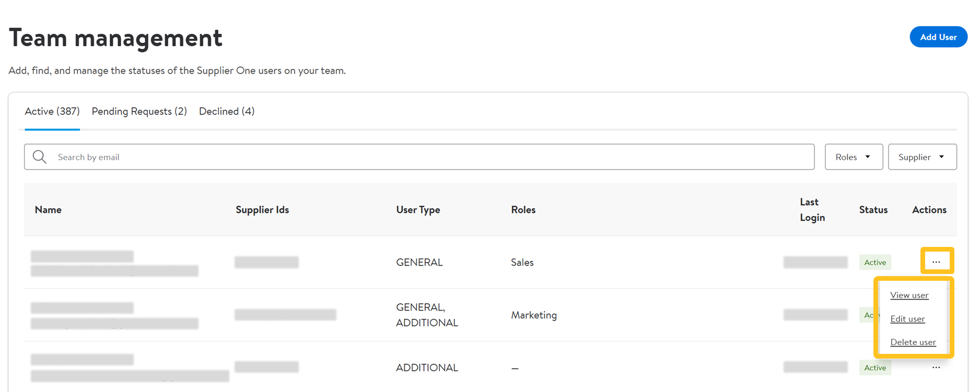980x392 pixels.
Task: Click the Name column header
Action: (48, 210)
